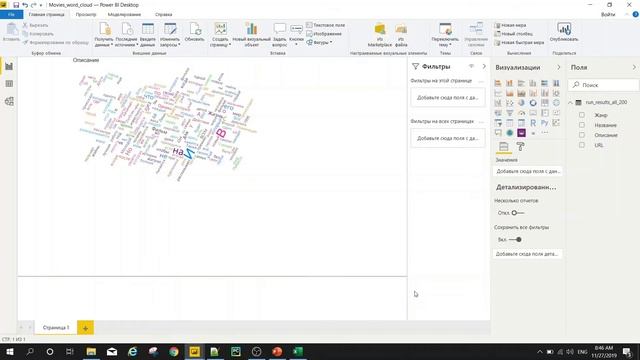
Task: Toggle Сохранить все фильтры switch
Action: coord(516,240)
